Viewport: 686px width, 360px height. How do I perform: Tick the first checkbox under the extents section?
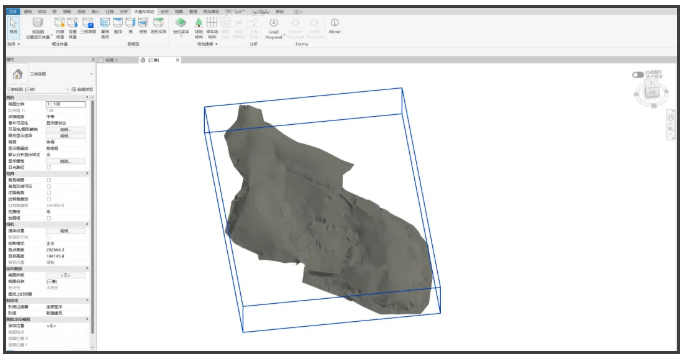point(49,180)
